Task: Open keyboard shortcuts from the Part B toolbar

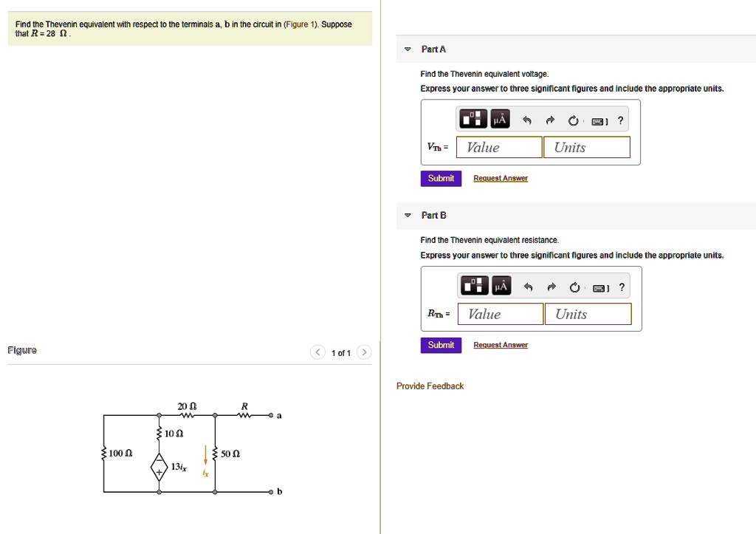Action: tap(599, 287)
